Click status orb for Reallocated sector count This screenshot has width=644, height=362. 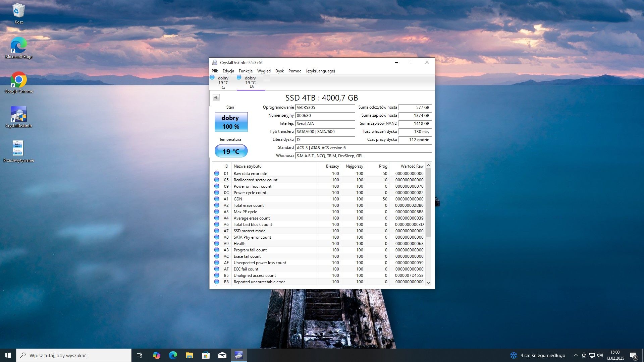pyautogui.click(x=217, y=180)
